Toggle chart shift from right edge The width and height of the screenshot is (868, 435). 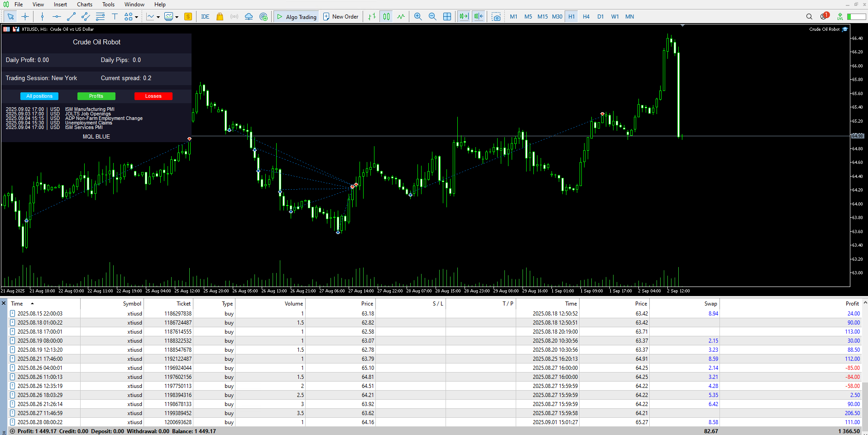click(478, 17)
